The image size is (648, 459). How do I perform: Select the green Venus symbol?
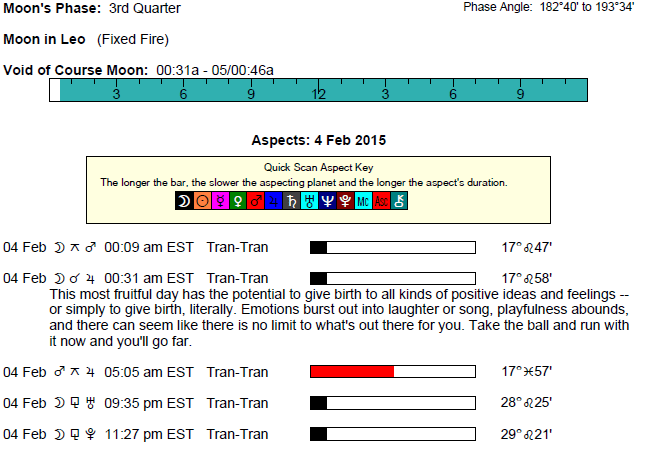[x=238, y=201]
